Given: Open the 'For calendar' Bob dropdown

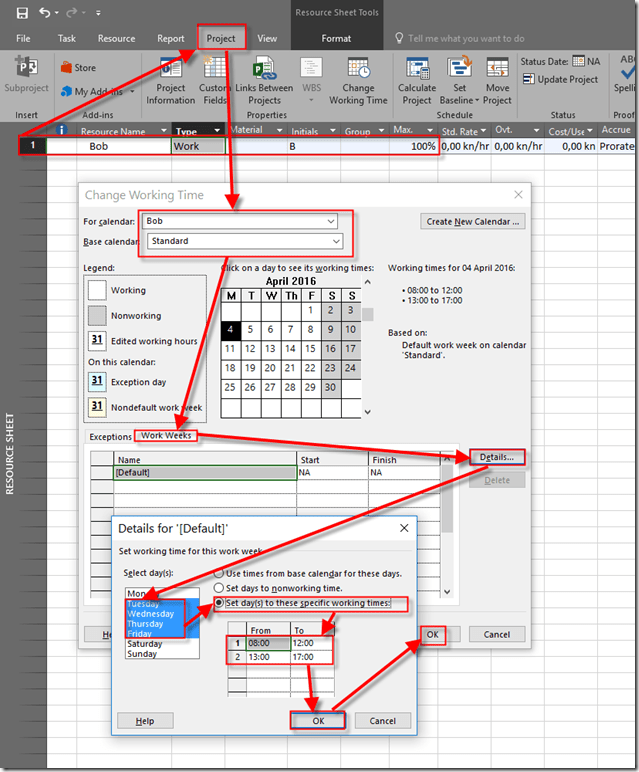Looking at the screenshot, I should tap(330, 221).
